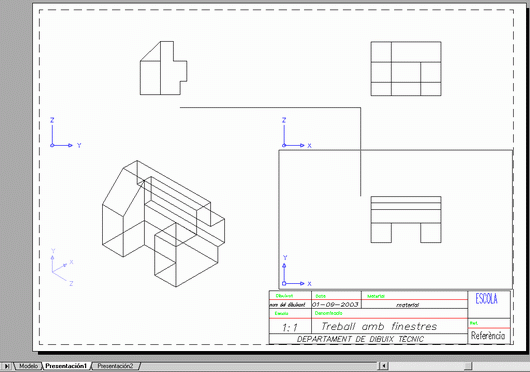The image size is (530, 372).
Task: Switch to the Modelo tab
Action: (x=28, y=366)
